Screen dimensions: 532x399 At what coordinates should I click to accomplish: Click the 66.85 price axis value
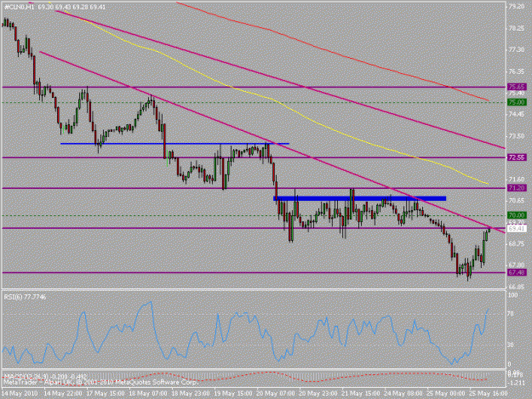[x=517, y=287]
